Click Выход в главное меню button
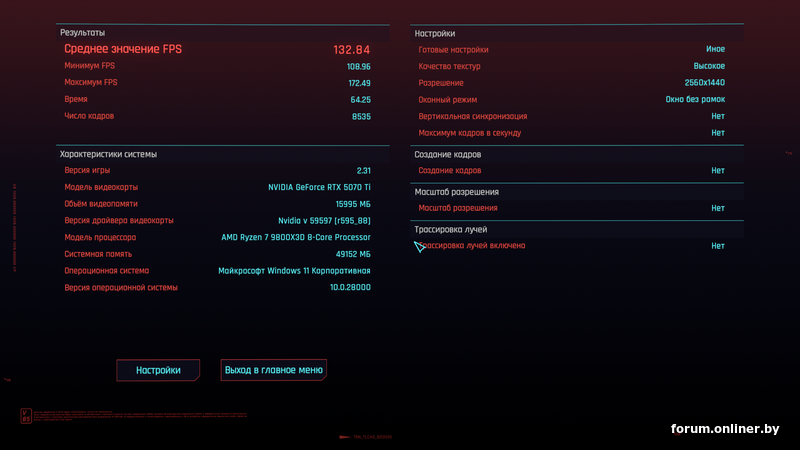The image size is (800, 450). pyautogui.click(x=273, y=370)
